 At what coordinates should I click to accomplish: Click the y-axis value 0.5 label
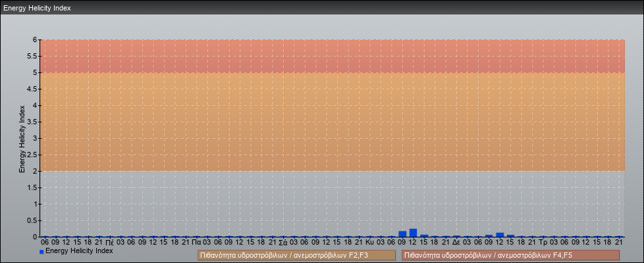(x=32, y=220)
